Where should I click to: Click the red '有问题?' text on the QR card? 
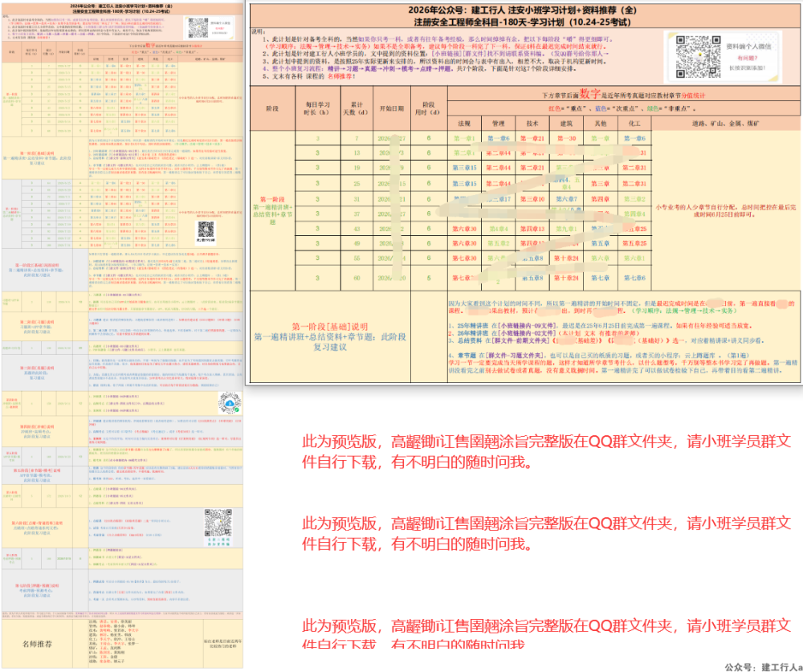pyautogui.click(x=747, y=58)
